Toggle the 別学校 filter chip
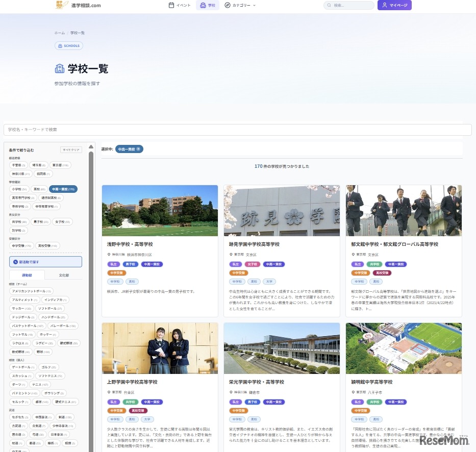The width and height of the screenshot is (476, 452). tap(18, 231)
